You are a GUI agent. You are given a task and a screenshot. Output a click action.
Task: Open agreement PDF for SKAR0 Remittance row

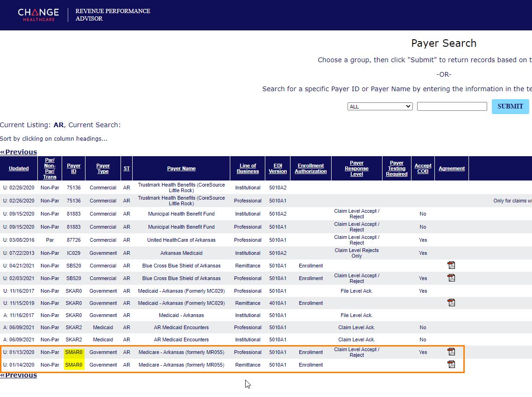tap(451, 303)
